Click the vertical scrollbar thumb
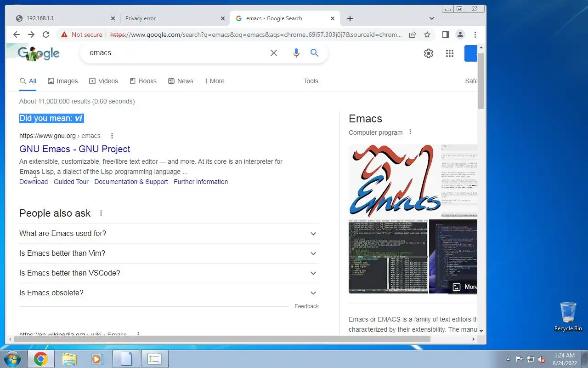 coord(481,81)
